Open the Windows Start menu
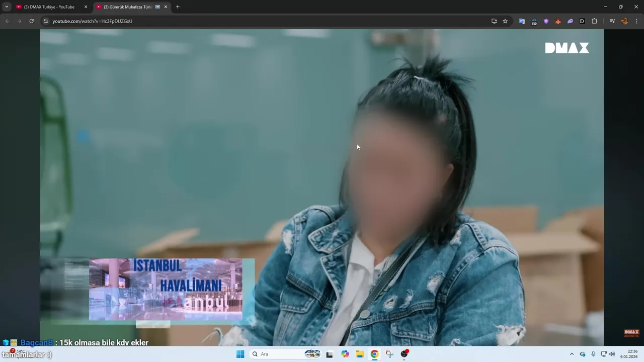The width and height of the screenshot is (644, 362). (x=240, y=354)
